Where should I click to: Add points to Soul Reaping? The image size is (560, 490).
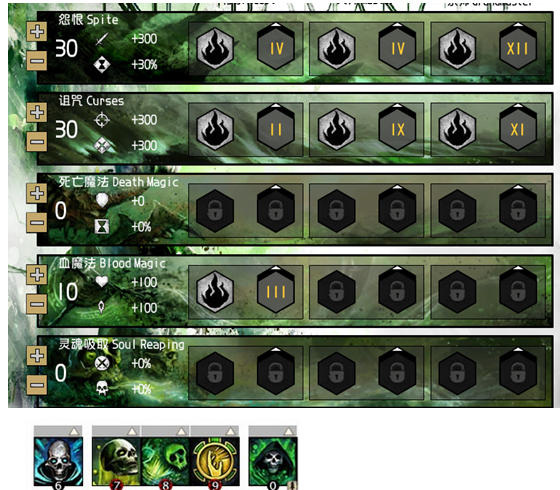coord(37,356)
